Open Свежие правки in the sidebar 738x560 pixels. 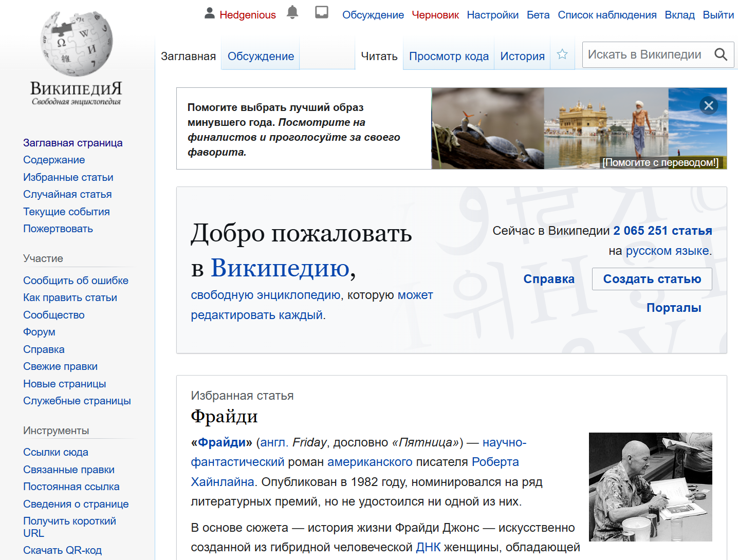click(60, 366)
